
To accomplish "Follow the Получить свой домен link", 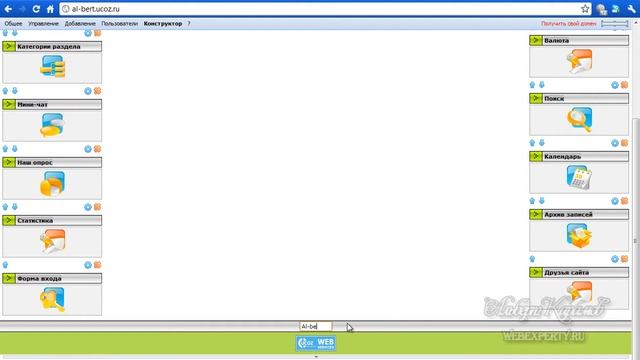I will 569,24.
